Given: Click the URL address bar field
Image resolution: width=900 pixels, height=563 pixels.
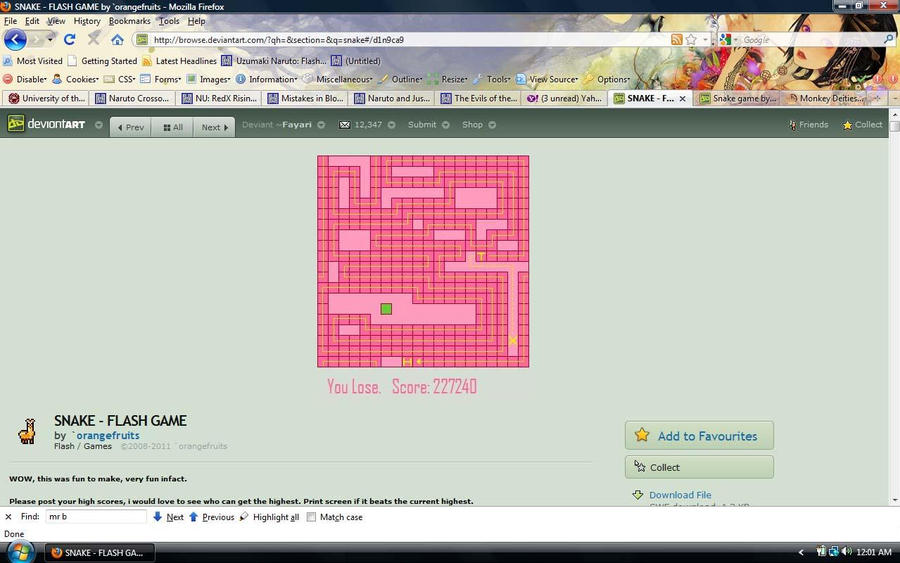Looking at the screenshot, I should point(402,40).
